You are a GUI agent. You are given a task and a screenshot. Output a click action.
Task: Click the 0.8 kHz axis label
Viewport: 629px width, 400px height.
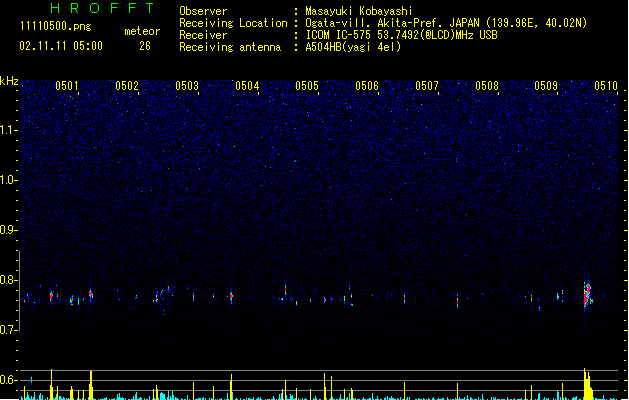click(8, 280)
